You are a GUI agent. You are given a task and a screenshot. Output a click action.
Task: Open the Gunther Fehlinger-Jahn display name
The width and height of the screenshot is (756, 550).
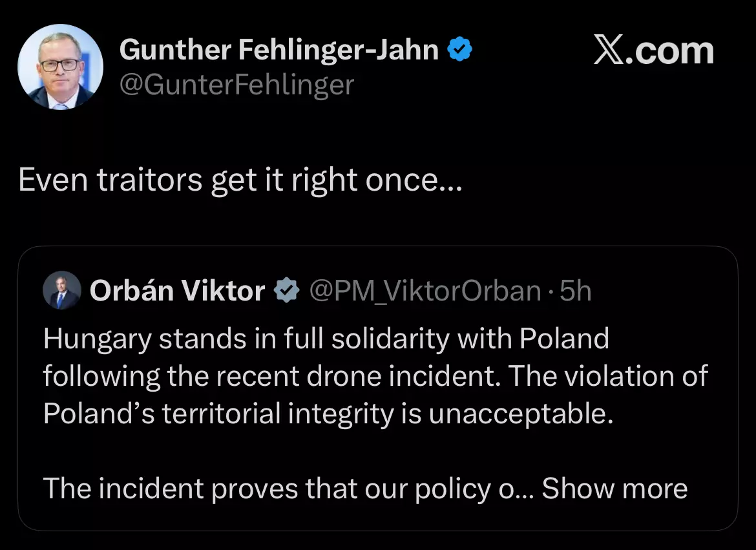point(279,49)
